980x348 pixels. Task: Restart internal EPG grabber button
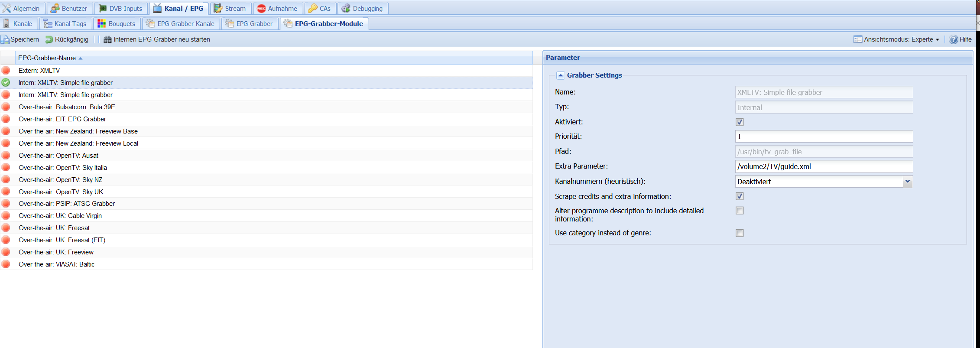tap(157, 39)
